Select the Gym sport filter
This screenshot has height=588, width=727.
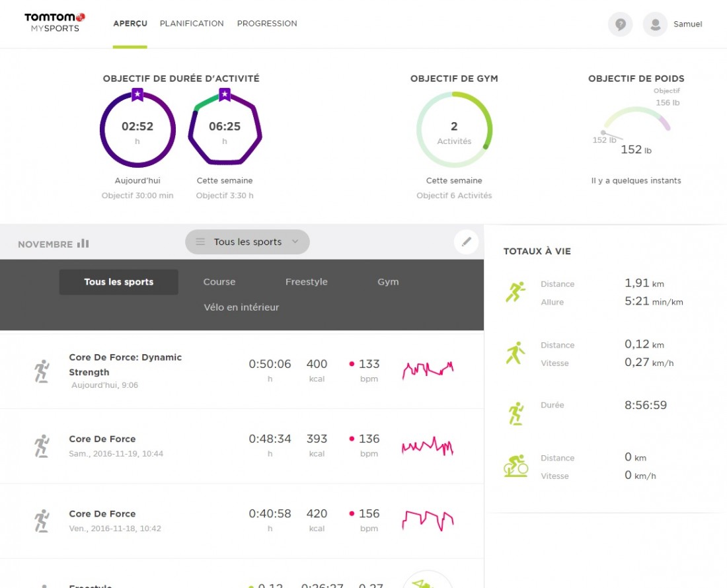point(388,282)
